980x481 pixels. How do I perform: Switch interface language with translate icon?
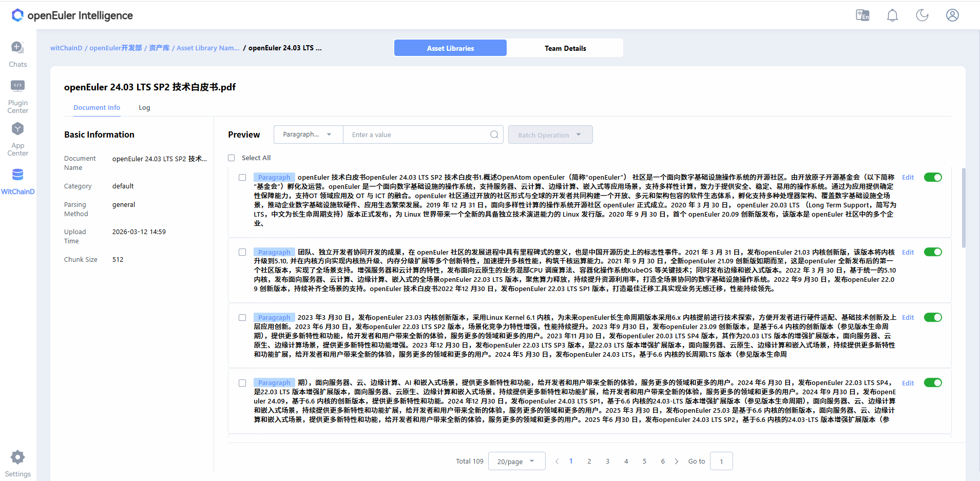click(x=862, y=15)
